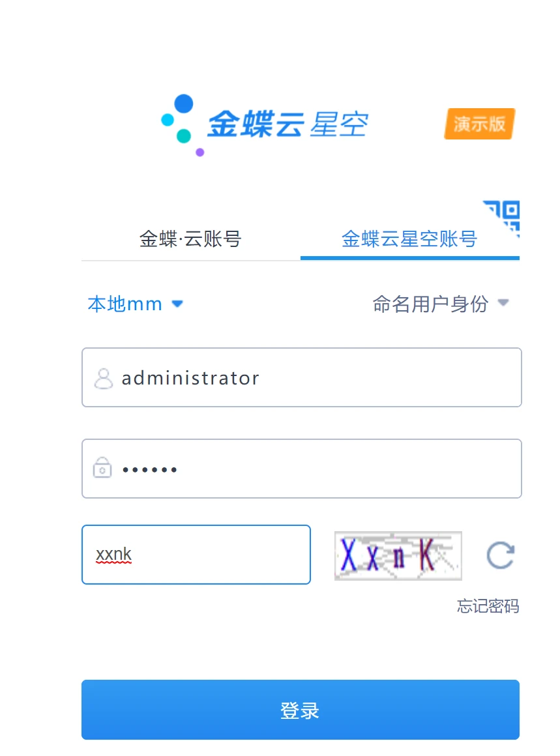Expand the 本地mm data center dropdown
The image size is (560, 756).
(x=135, y=304)
